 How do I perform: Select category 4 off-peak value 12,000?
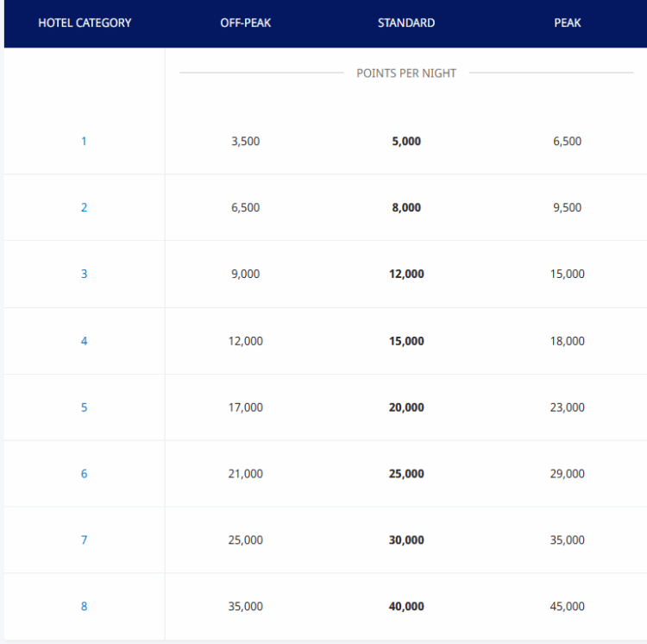(246, 341)
